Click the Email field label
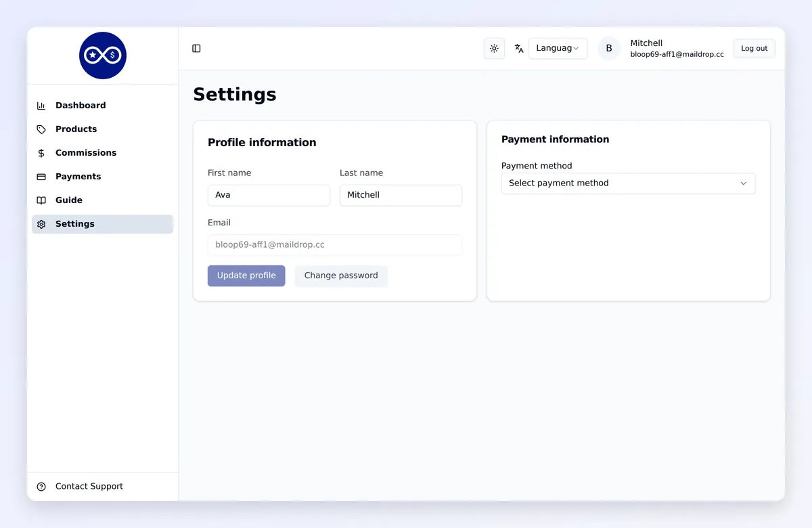The height and width of the screenshot is (528, 812). tap(219, 223)
